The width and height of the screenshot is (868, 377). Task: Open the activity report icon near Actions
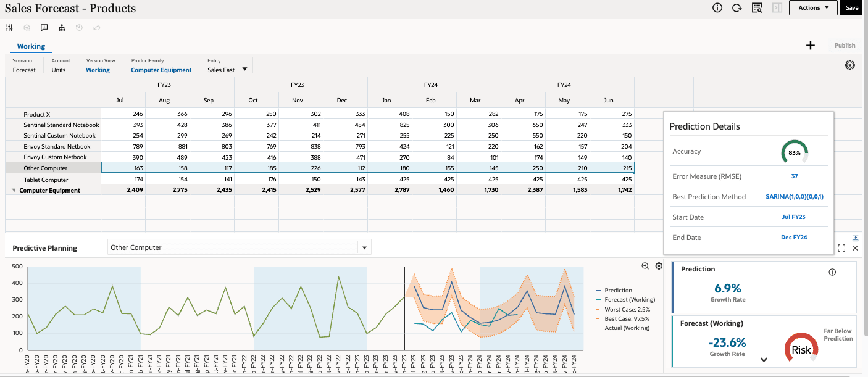click(757, 8)
